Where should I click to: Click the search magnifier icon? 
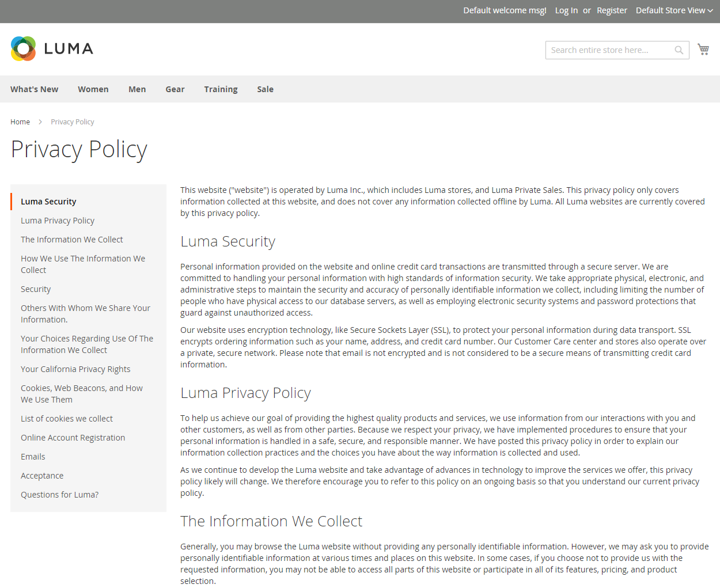[679, 50]
